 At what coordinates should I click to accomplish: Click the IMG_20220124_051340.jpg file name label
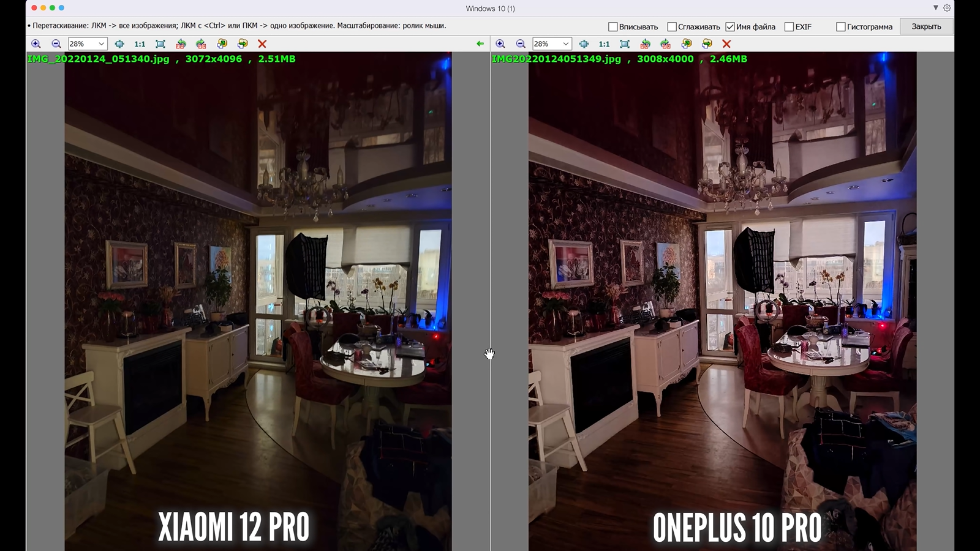point(98,59)
